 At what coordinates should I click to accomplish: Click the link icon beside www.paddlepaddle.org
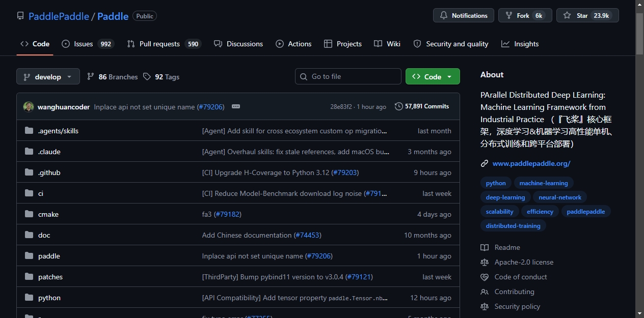click(x=485, y=163)
